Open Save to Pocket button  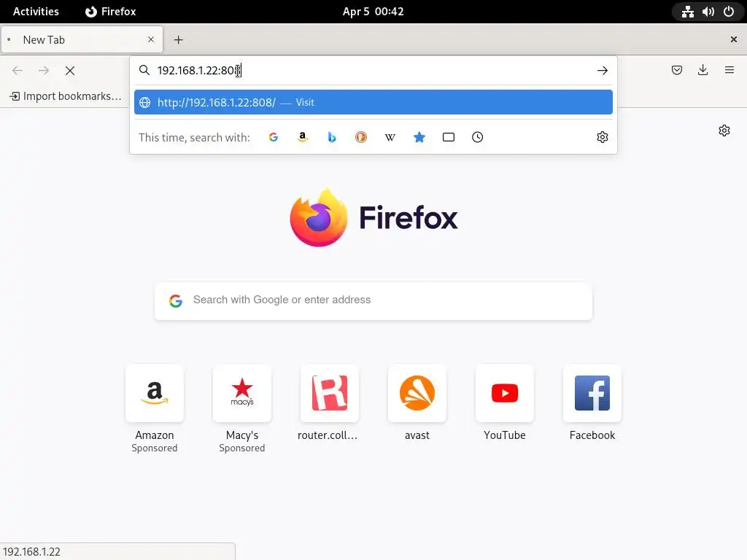pos(676,71)
